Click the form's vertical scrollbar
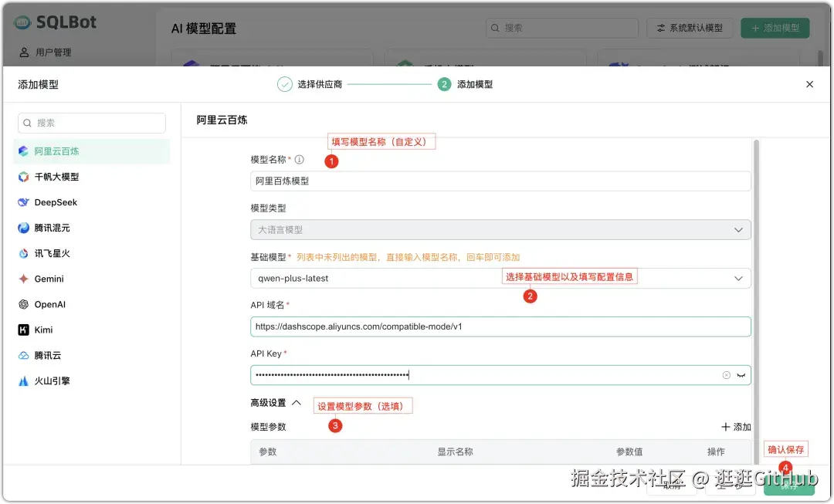Screen dimensions: 834x504 (756, 302)
